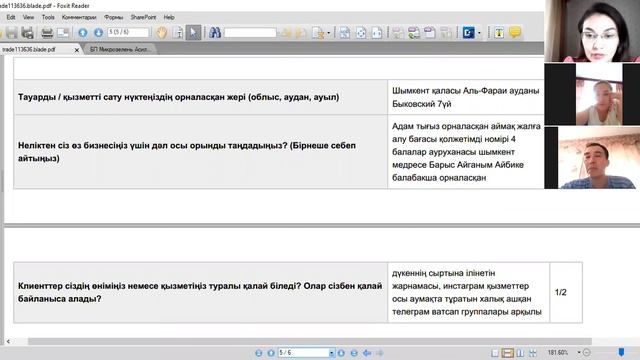The image size is (640, 360).
Task: Click top participant video of woman with glasses
Action: pyautogui.click(x=592, y=31)
